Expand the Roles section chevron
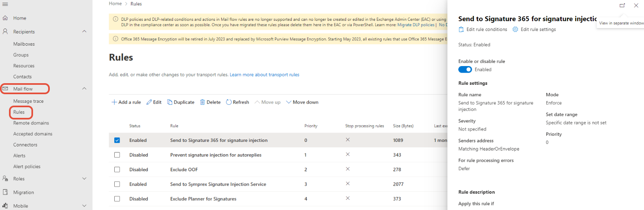Image resolution: width=644 pixels, height=210 pixels. pos(84,179)
